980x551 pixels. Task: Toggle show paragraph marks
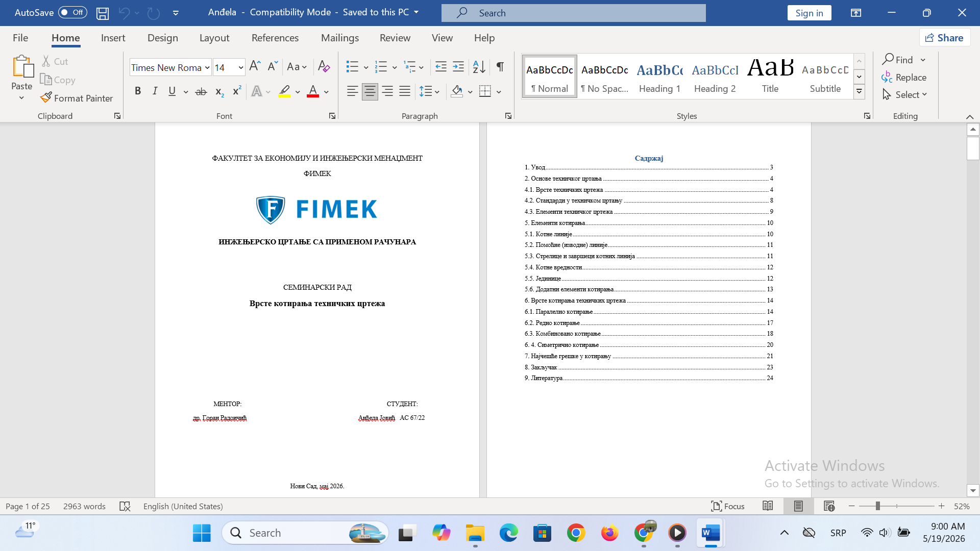click(x=500, y=66)
